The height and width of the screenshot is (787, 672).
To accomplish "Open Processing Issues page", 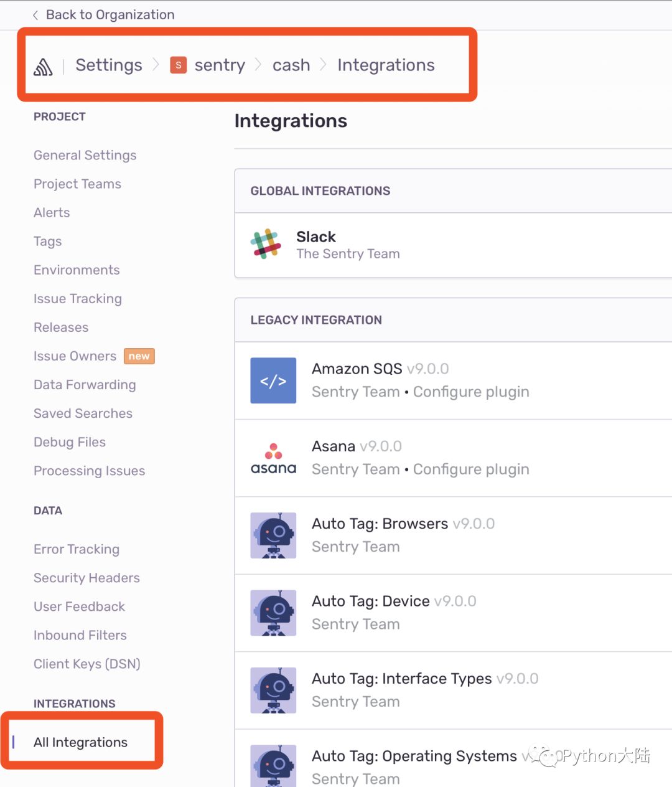I will [89, 471].
